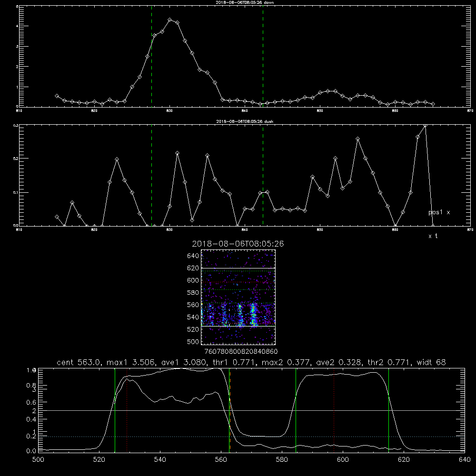Select the 'widt 68' value
The width and height of the screenshot is (476, 476).
pos(431,362)
